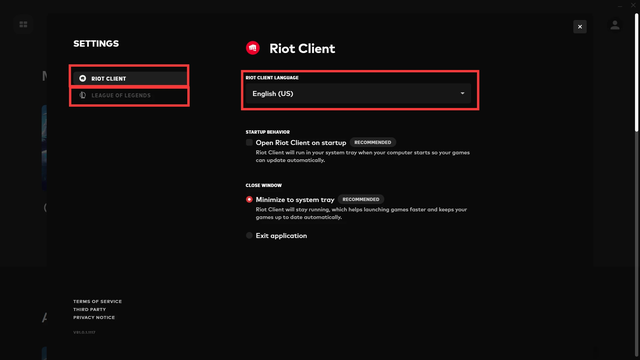Click the red Riot fist logo
640x360 pixels.
(253, 48)
